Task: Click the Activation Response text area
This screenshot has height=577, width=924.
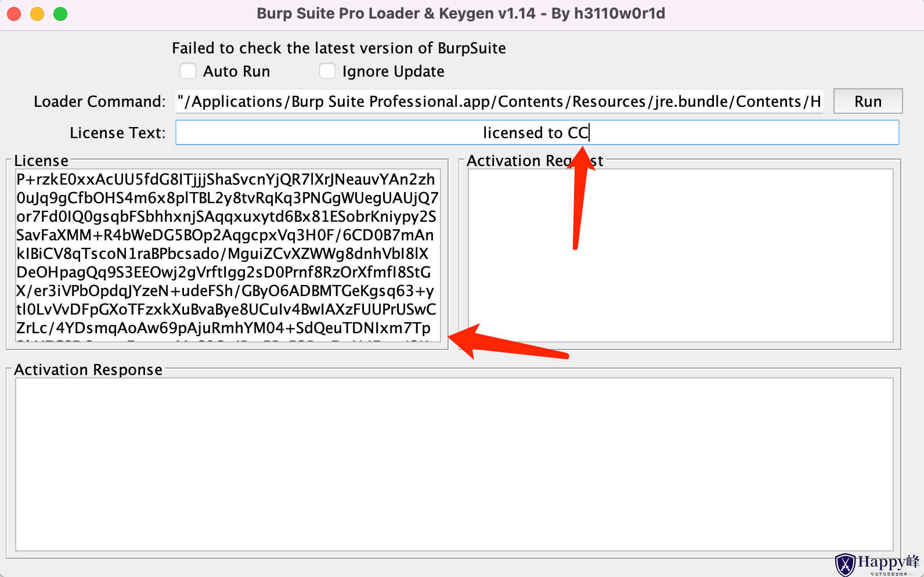Action: click(454, 464)
